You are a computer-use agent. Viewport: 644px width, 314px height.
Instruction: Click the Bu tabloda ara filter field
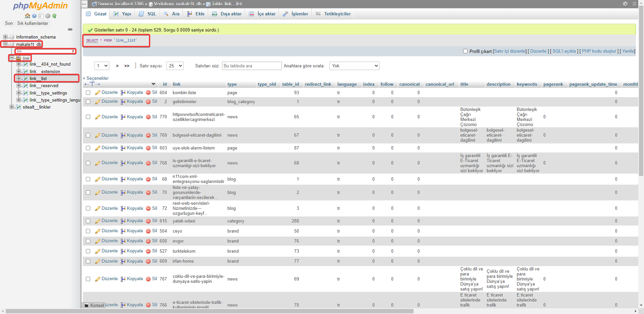(252, 66)
